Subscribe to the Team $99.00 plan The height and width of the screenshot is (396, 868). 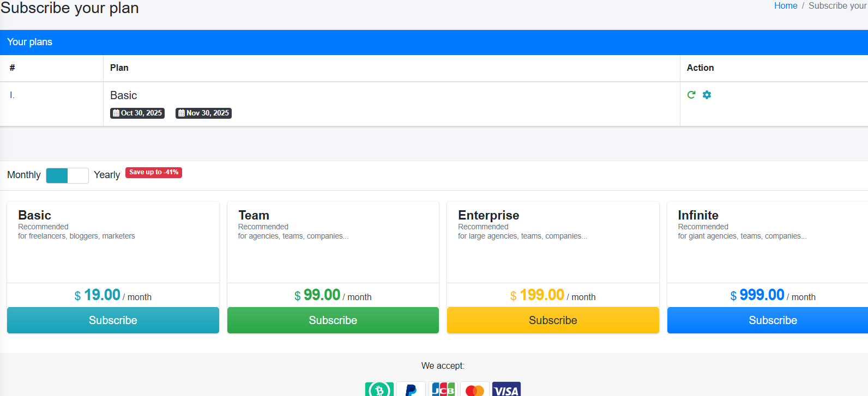(x=333, y=320)
